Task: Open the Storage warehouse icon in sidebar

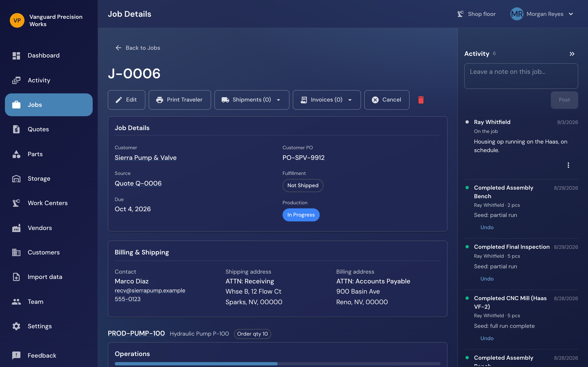Action: [16, 179]
